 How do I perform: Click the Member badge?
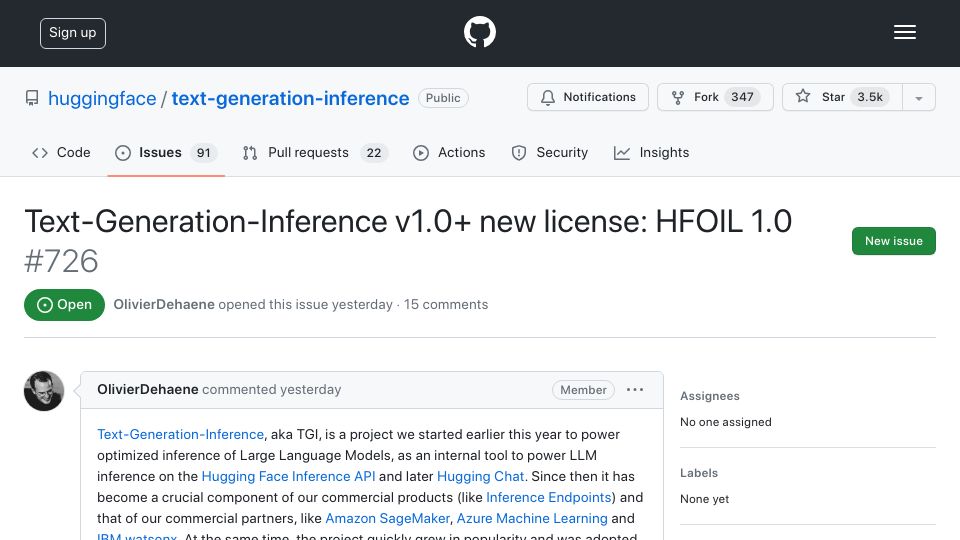(x=583, y=390)
